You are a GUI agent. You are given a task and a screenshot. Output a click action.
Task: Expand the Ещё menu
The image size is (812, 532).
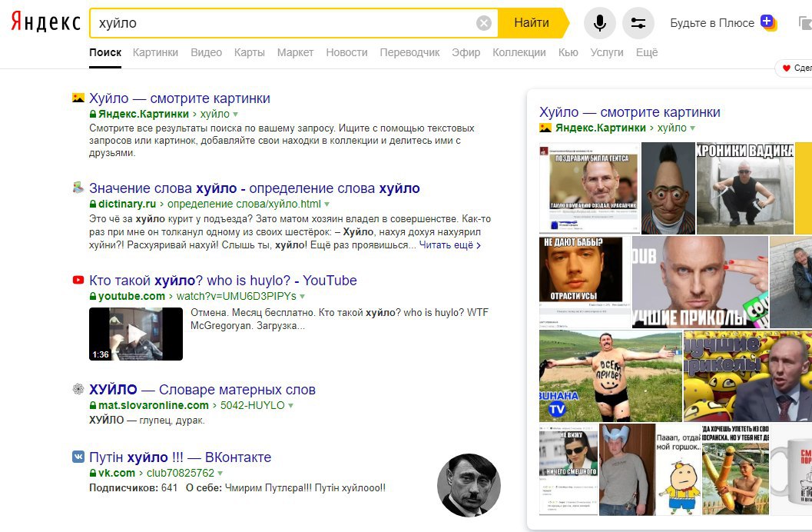(x=647, y=52)
